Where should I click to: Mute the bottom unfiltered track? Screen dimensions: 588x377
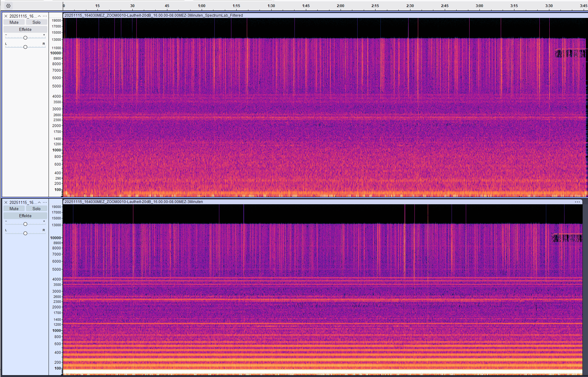pyautogui.click(x=14, y=209)
